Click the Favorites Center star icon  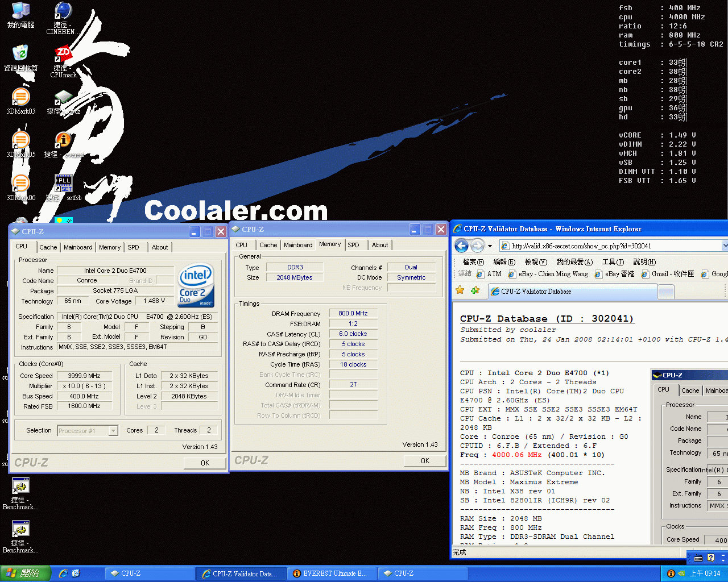pyautogui.click(x=460, y=290)
